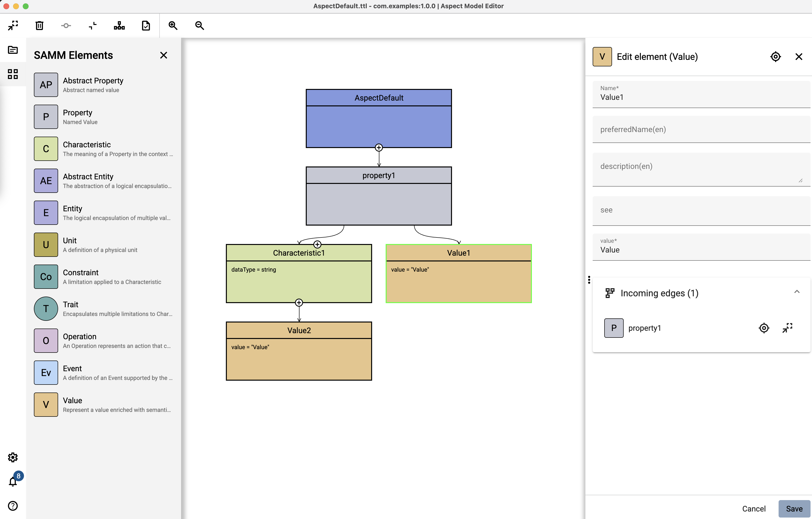Screen dimensions: 812x519
Task: Open the notifications bell icon
Action: coord(13,481)
